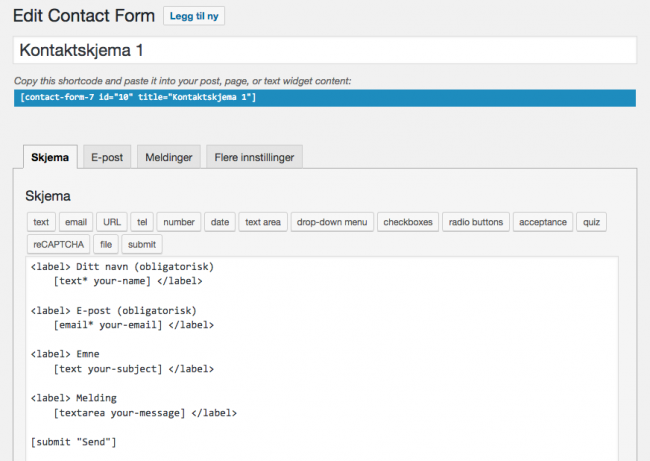Open the Meldinger tab

coord(169,157)
